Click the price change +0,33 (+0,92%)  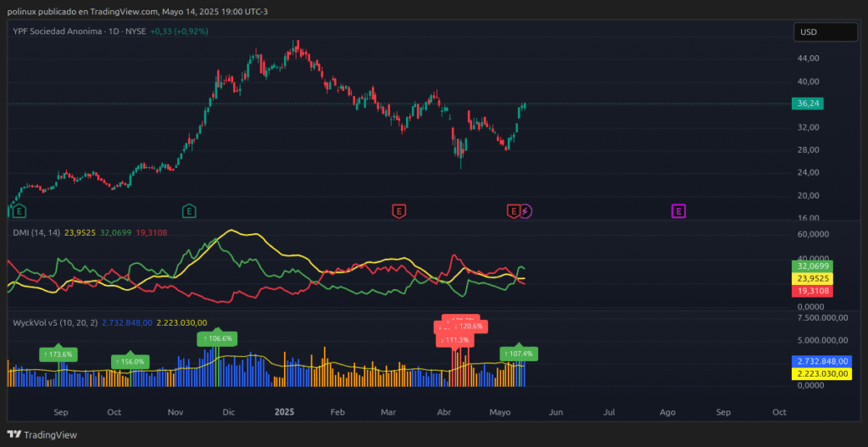click(180, 31)
